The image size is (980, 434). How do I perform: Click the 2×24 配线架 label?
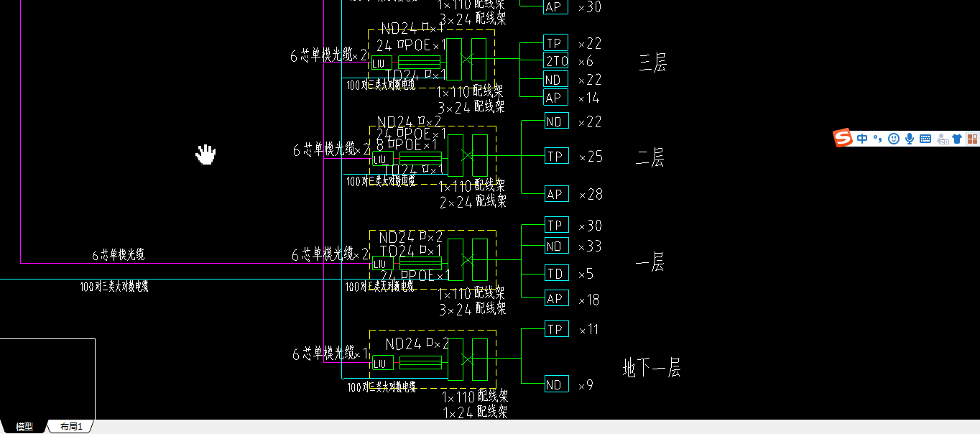point(473,202)
